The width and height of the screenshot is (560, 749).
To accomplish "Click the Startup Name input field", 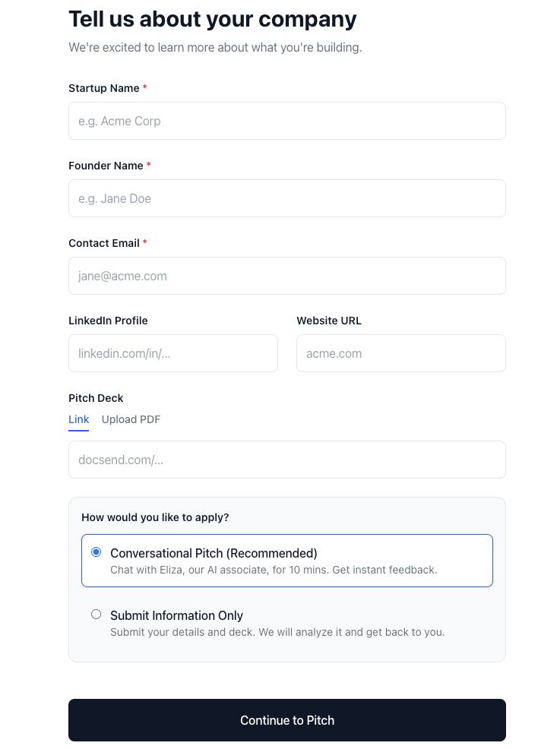I will (x=286, y=121).
